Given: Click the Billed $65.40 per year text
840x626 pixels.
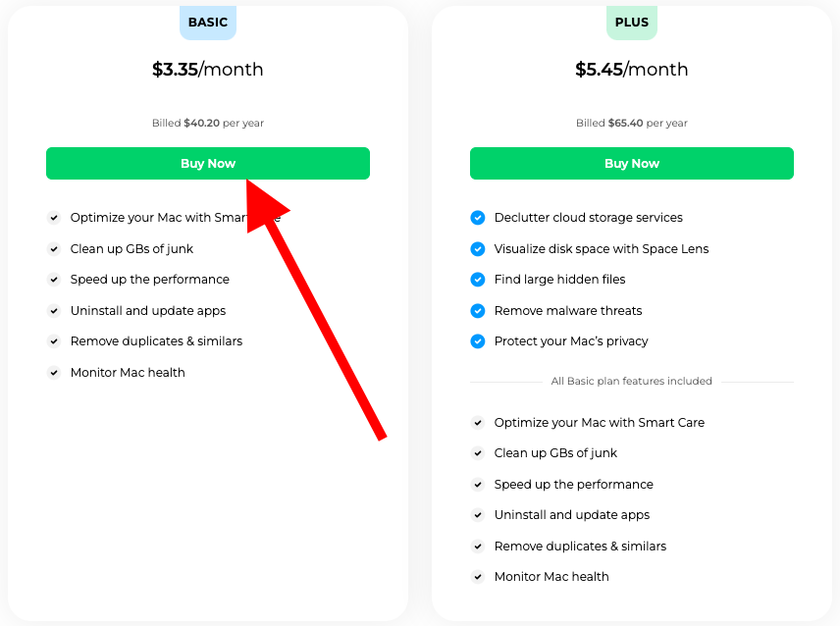Looking at the screenshot, I should click(631, 124).
